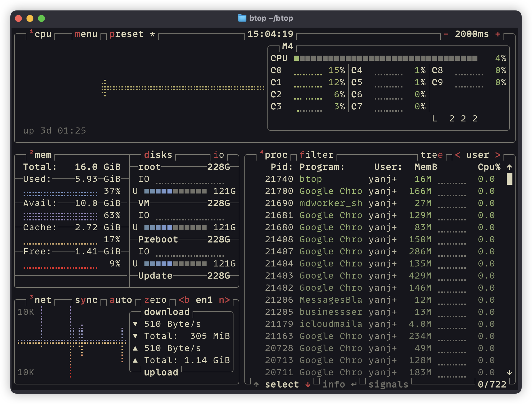This screenshot has height=404, width=532.
Task: Open the btop menu
Action: coord(86,34)
